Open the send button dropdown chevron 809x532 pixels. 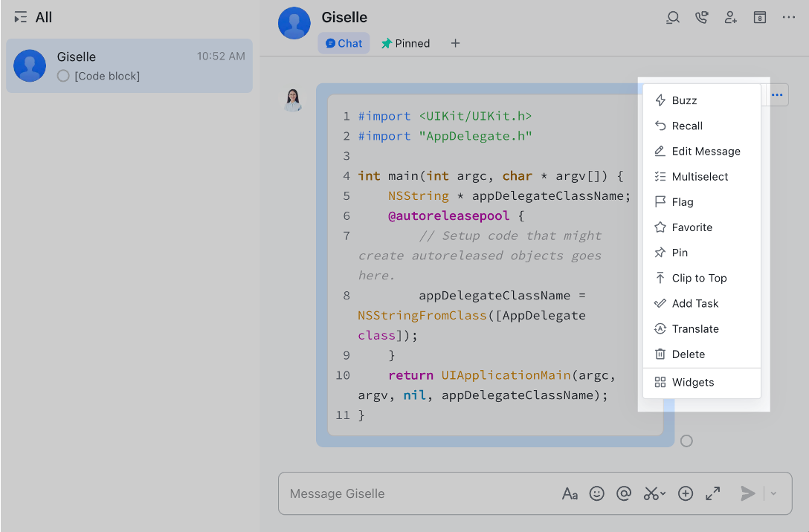click(772, 493)
